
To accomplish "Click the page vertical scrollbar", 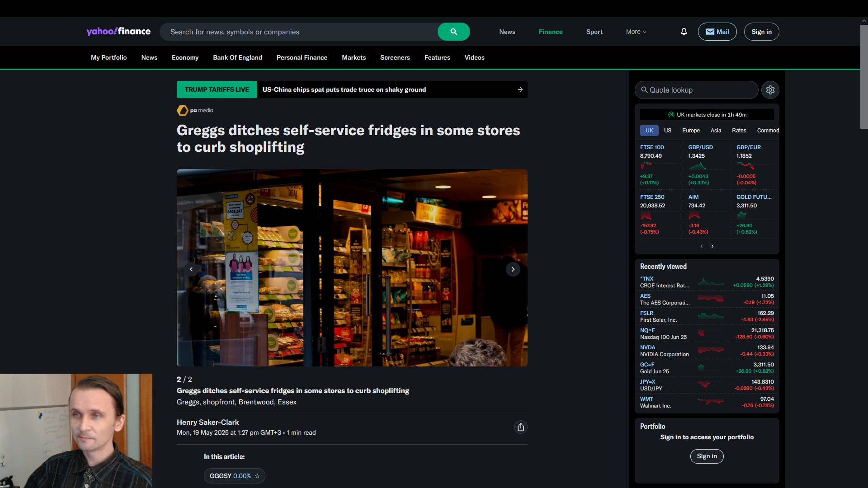I will pos(863,77).
